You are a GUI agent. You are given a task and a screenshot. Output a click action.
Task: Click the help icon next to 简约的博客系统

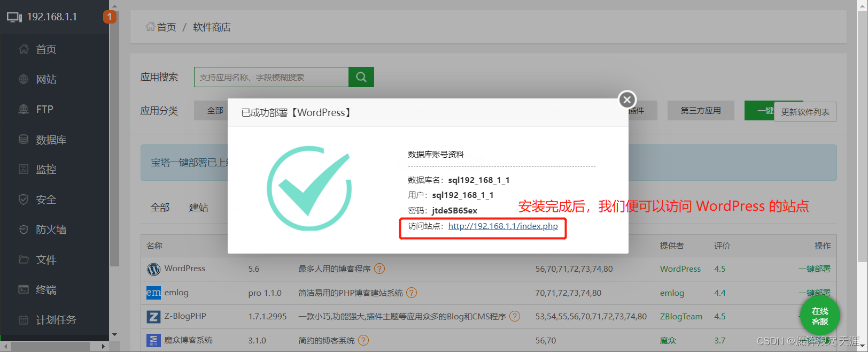point(363,340)
